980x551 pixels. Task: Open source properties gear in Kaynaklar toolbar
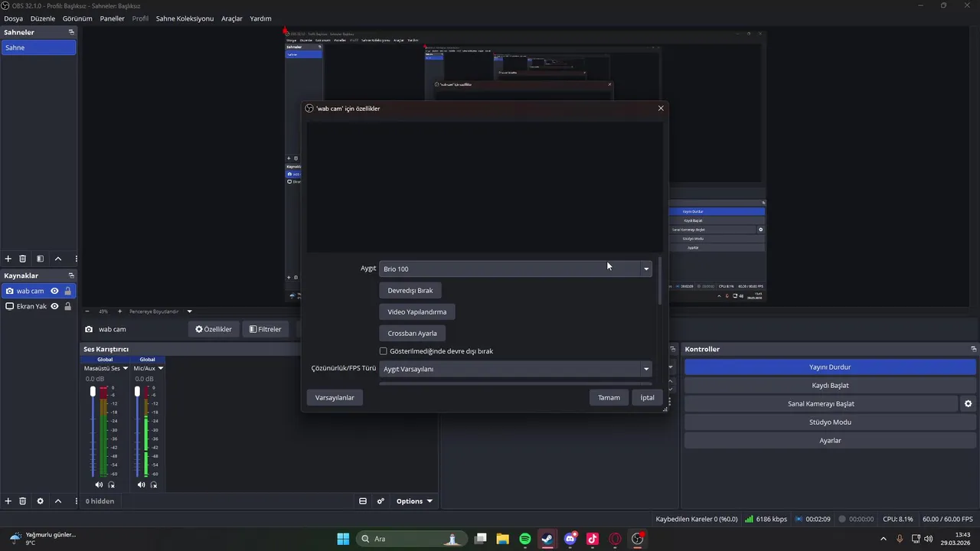40,501
